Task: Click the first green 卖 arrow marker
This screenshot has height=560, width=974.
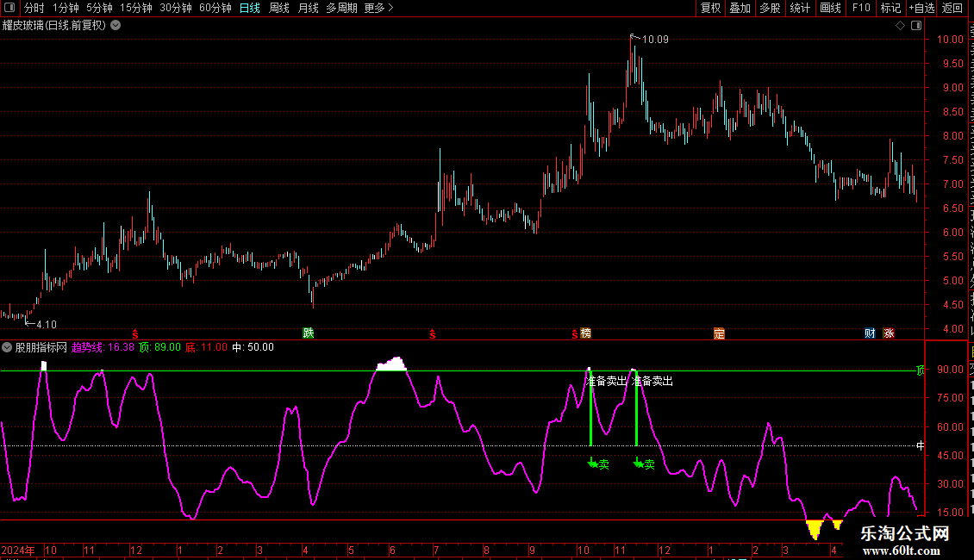Action: click(x=598, y=464)
